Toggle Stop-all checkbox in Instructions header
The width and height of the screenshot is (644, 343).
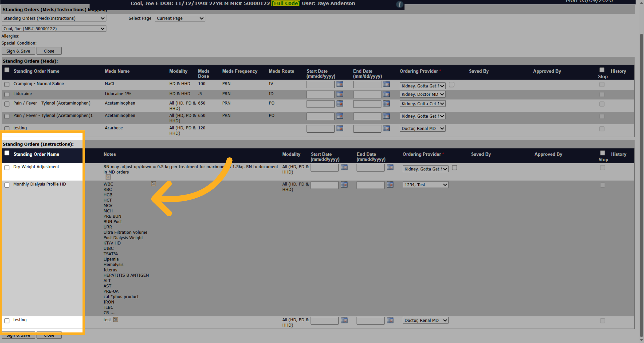click(x=603, y=153)
